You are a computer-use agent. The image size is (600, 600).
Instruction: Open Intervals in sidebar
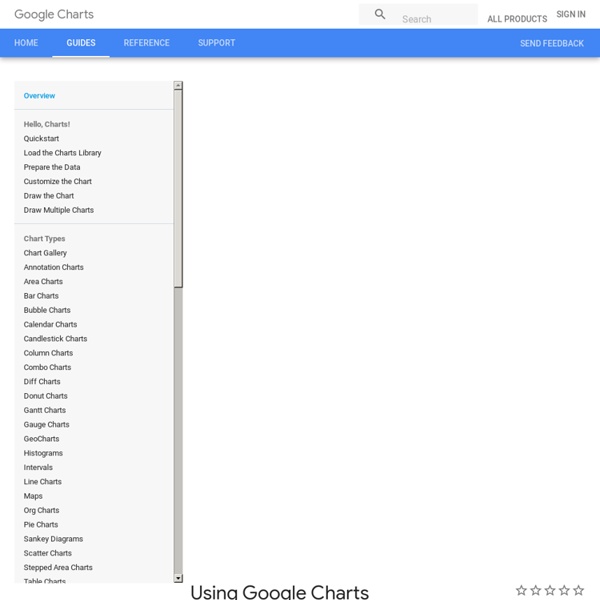[x=38, y=467]
